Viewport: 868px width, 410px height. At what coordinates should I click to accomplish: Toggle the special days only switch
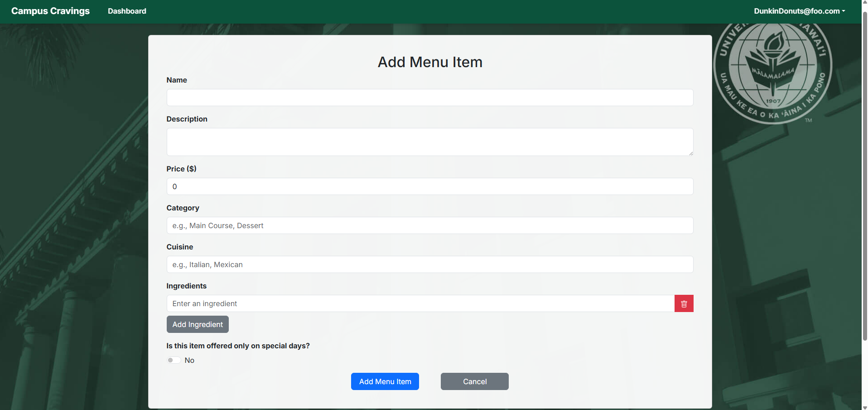[x=174, y=360]
